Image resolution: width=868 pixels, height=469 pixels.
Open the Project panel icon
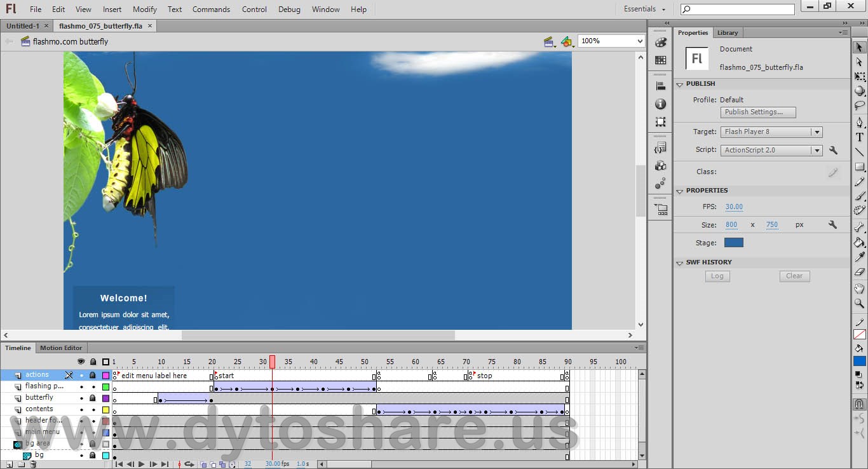(x=661, y=209)
